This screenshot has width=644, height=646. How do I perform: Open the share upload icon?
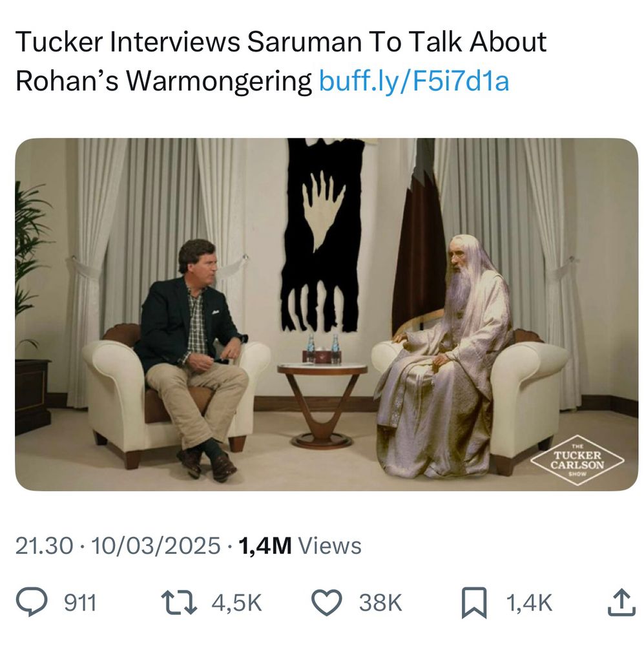point(621,602)
